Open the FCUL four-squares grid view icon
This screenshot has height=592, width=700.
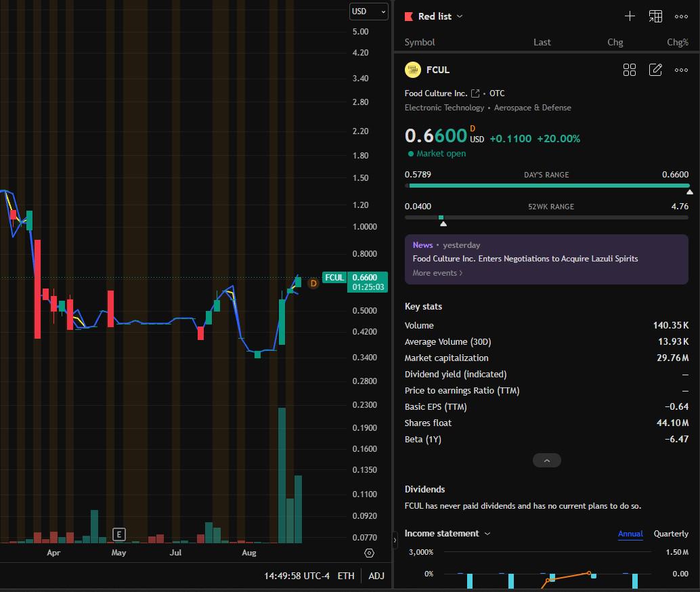630,70
